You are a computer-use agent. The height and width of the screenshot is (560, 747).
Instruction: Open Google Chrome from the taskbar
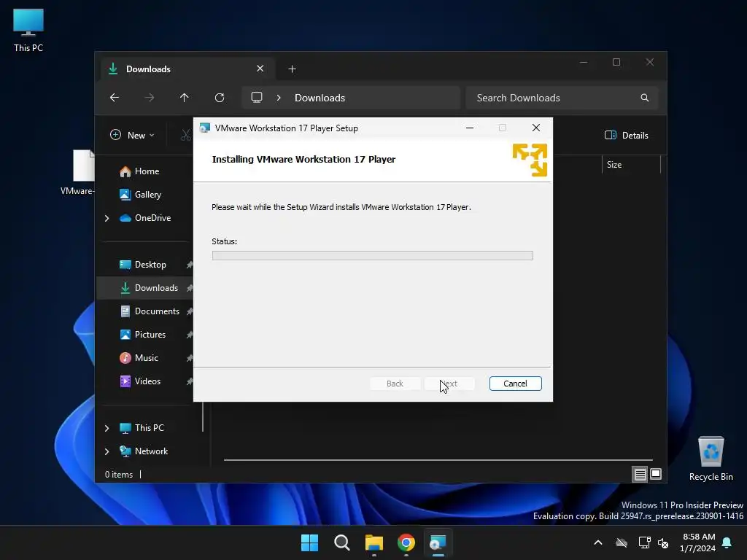406,542
